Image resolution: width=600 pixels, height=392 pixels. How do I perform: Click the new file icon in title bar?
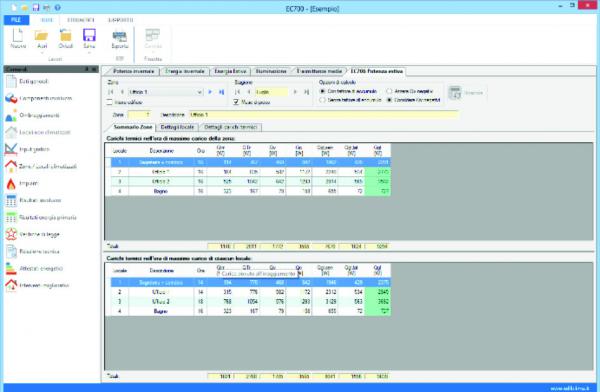point(14,7)
